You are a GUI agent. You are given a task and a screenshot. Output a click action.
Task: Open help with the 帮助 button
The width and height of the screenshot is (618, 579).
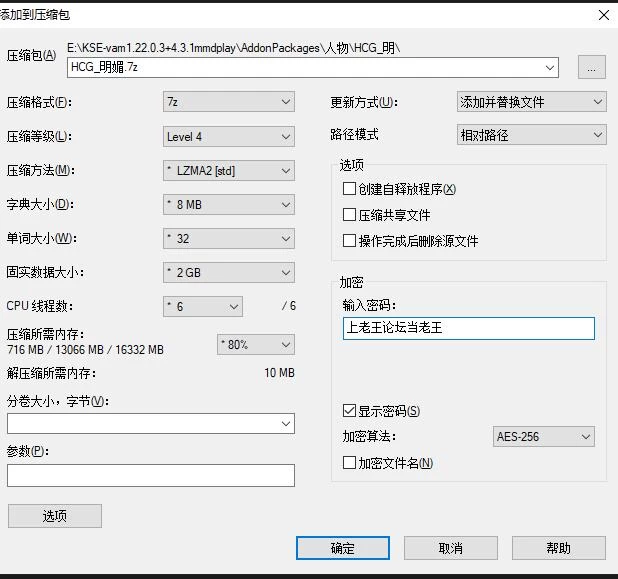[558, 548]
